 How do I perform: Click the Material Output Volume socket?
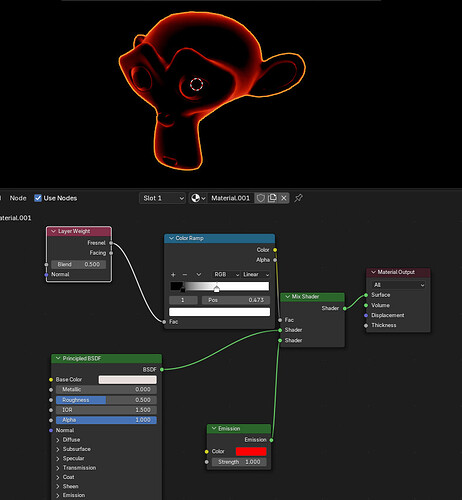(x=366, y=305)
